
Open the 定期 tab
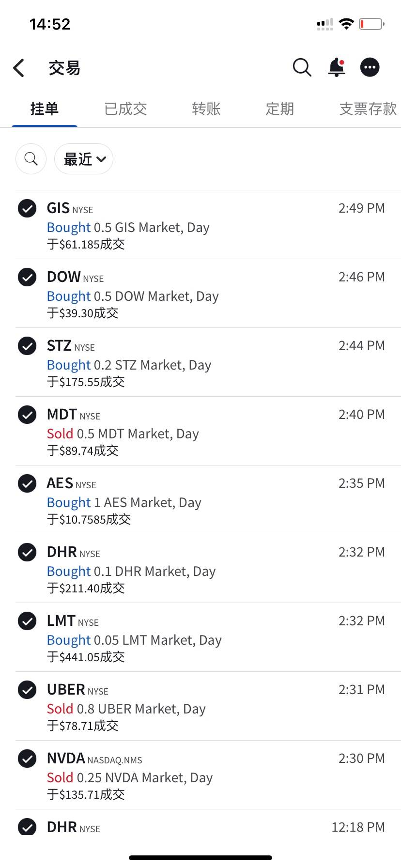(x=280, y=109)
